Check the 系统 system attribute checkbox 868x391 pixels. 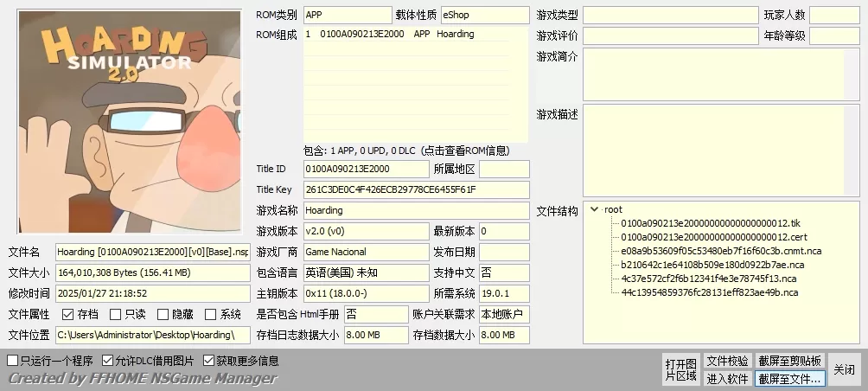pos(210,315)
